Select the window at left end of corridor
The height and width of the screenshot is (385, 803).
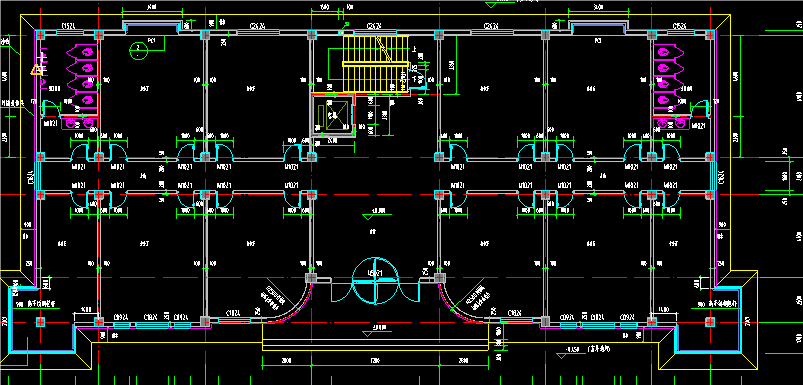(x=37, y=176)
